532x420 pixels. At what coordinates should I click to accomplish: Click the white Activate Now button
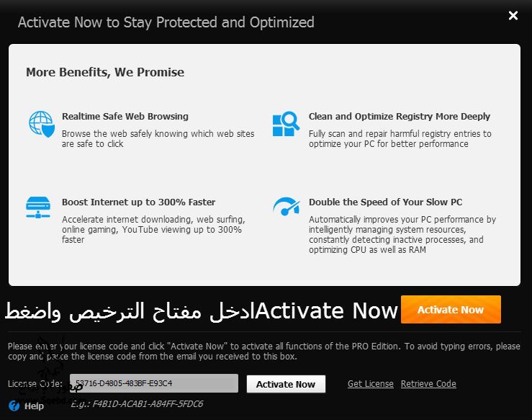[x=286, y=384]
